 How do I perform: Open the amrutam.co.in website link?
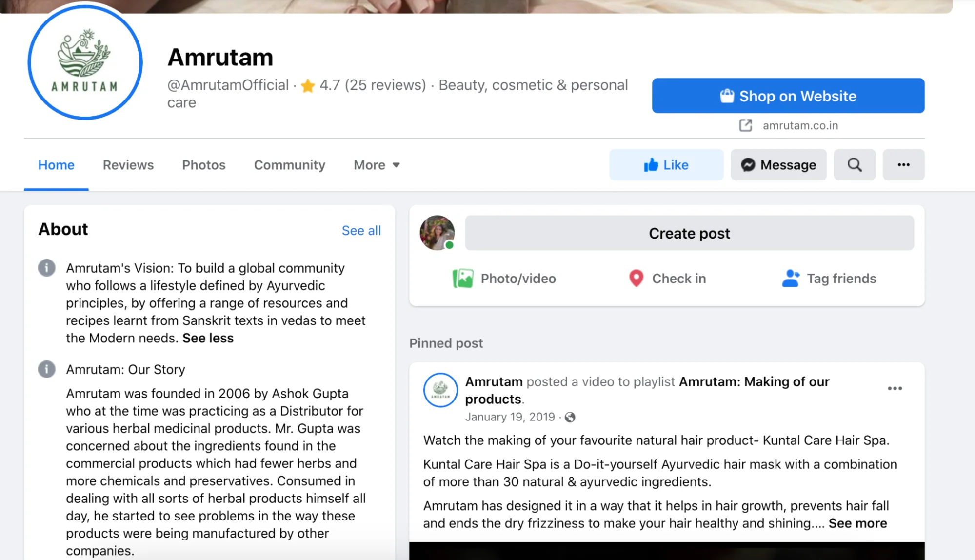[799, 125]
